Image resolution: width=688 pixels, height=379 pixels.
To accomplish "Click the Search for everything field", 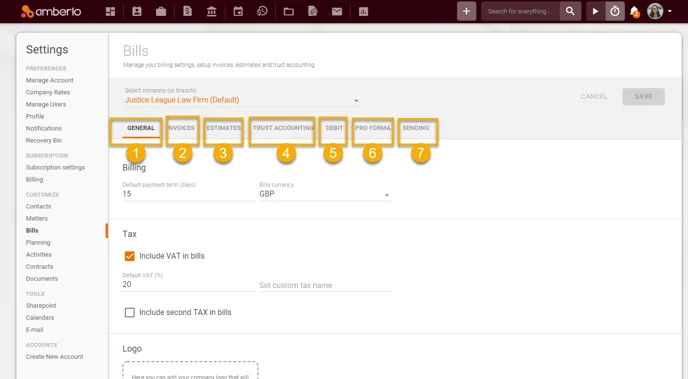I will click(x=520, y=11).
